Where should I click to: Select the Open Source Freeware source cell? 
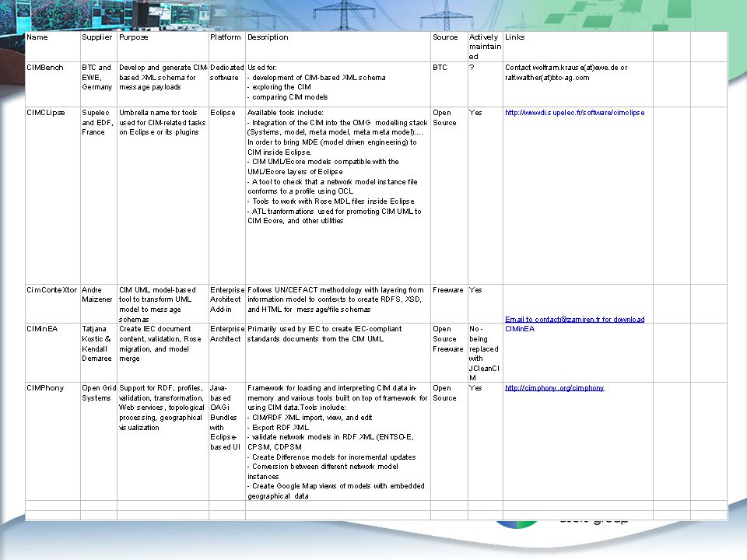[x=449, y=353]
